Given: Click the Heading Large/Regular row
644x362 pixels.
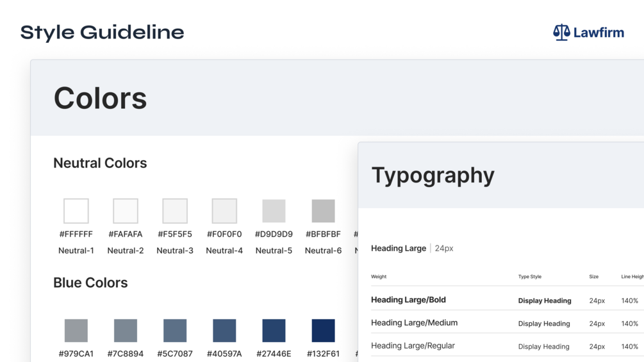Looking at the screenshot, I should [x=413, y=346].
